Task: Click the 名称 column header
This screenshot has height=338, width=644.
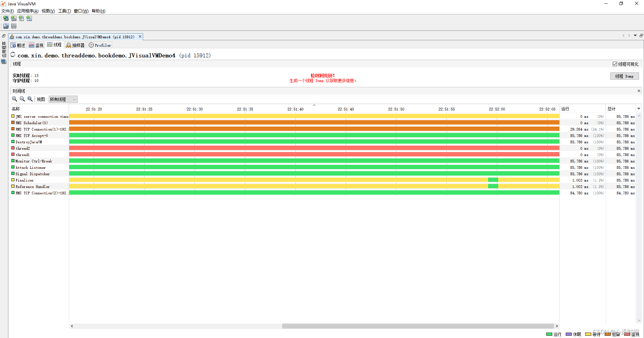Action: coord(39,108)
